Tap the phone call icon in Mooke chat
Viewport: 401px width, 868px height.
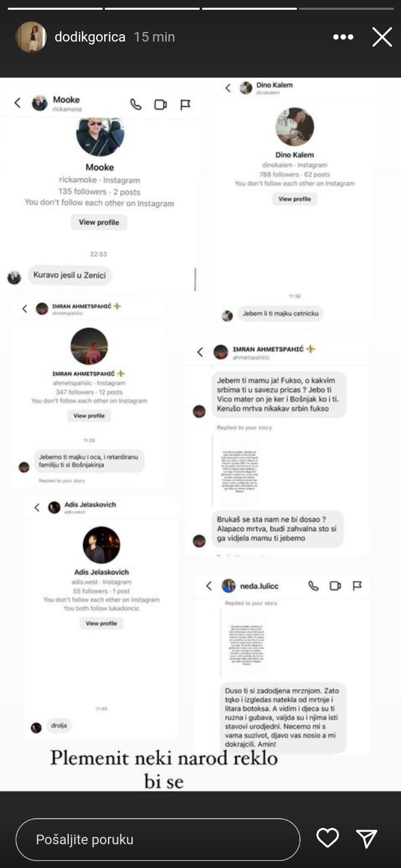pyautogui.click(x=136, y=104)
